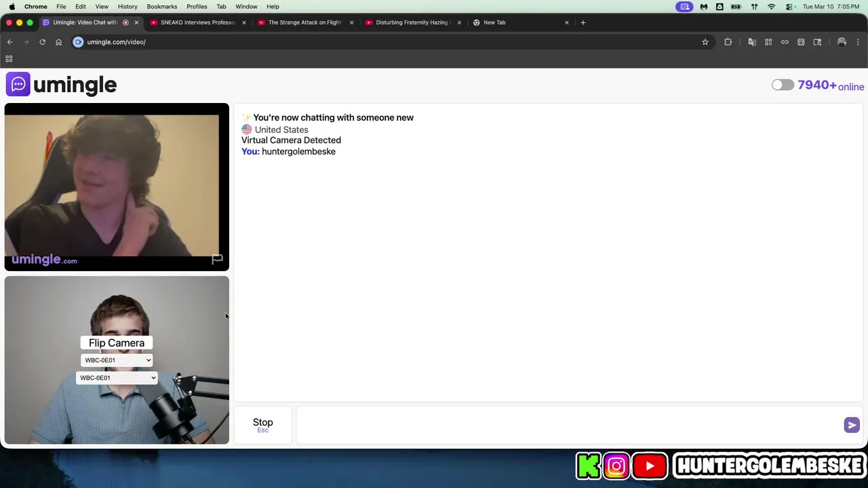Image resolution: width=868 pixels, height=488 pixels.
Task: Click the battery status icon
Action: (736, 7)
